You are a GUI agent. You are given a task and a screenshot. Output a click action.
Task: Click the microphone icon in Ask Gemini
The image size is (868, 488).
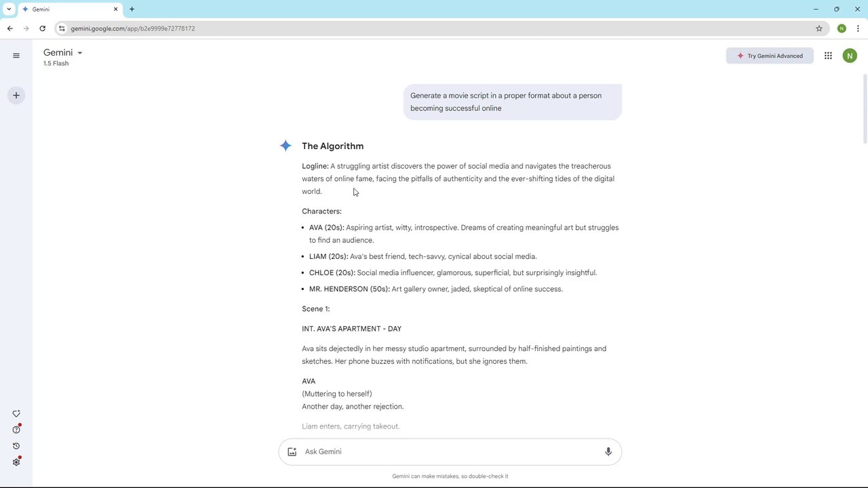(x=608, y=451)
